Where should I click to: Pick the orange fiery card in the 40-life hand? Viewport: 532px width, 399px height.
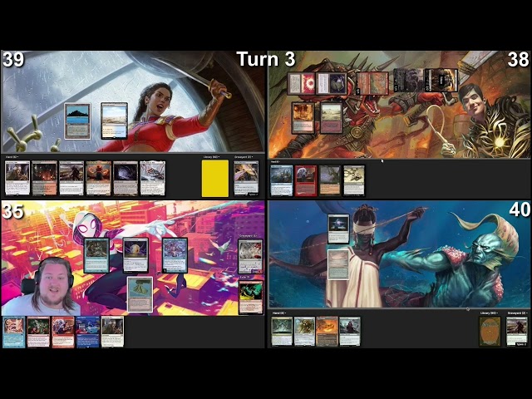[x=327, y=332]
